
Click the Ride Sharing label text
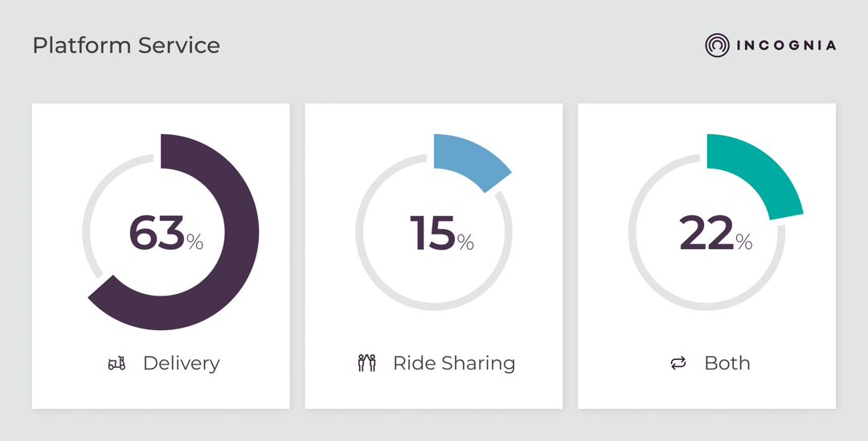coord(454,363)
